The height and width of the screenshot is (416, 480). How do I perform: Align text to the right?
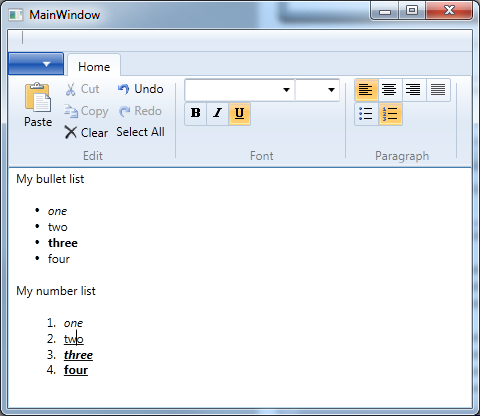[414, 90]
